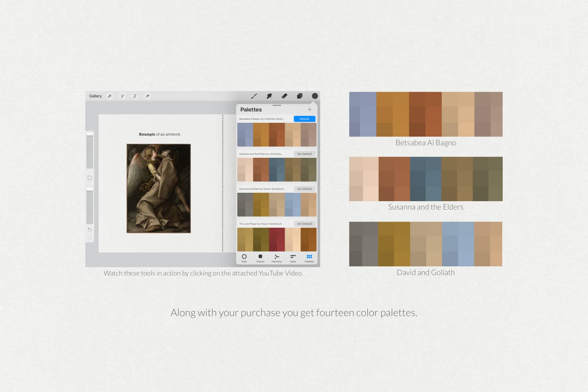Select the Adjustments magic wand tool
588x392 pixels.
(122, 96)
